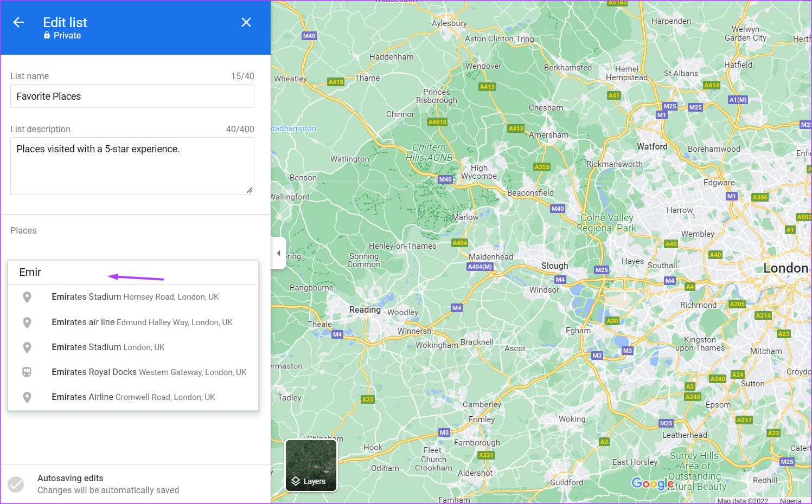Click the Kingston upon Thames label
This screenshot has height=504, width=812.
tap(700, 344)
